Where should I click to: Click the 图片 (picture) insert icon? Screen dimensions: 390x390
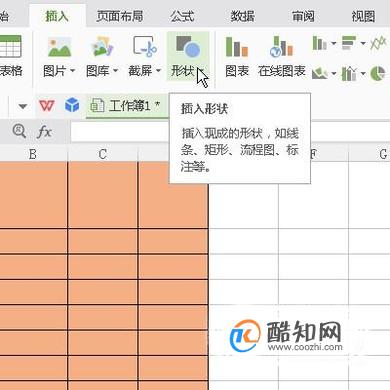point(59,46)
